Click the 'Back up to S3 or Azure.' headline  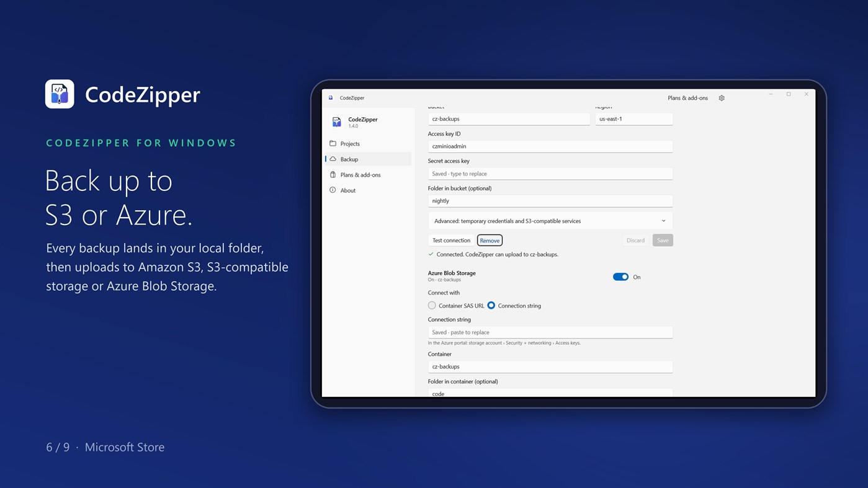119,198
